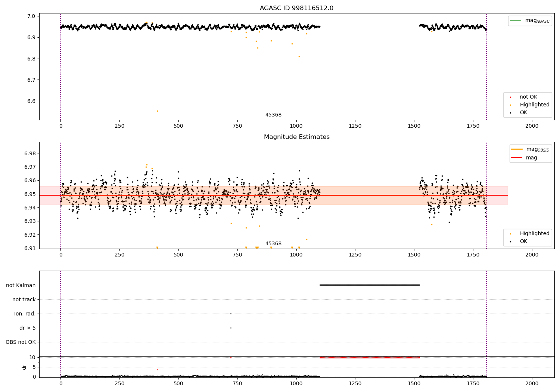This screenshot has height=392, width=560.
Task: Click the 6.98 y-axis tick label
Action: [30, 153]
